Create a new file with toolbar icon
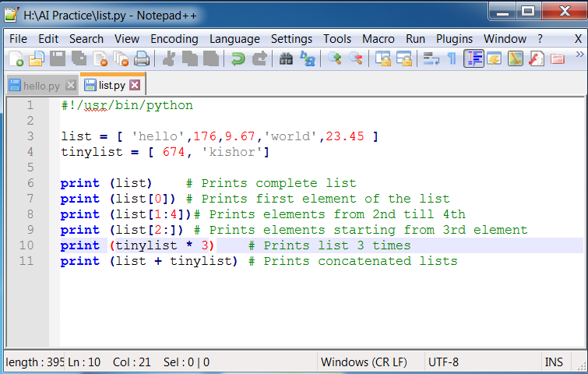Image resolution: width=588 pixels, height=374 pixels. coord(16,59)
